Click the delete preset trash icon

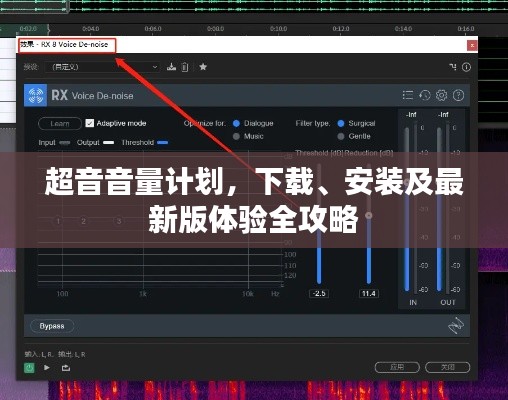pyautogui.click(x=185, y=67)
